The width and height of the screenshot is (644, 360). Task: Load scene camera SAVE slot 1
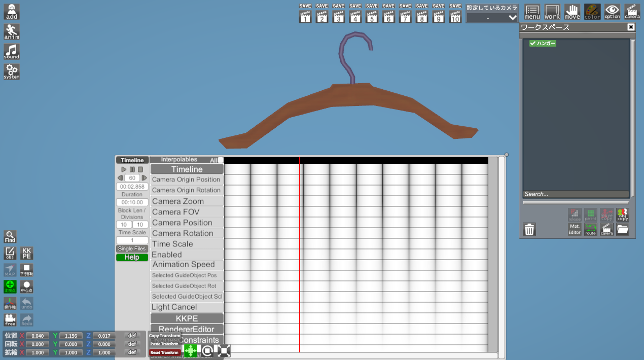tap(305, 17)
